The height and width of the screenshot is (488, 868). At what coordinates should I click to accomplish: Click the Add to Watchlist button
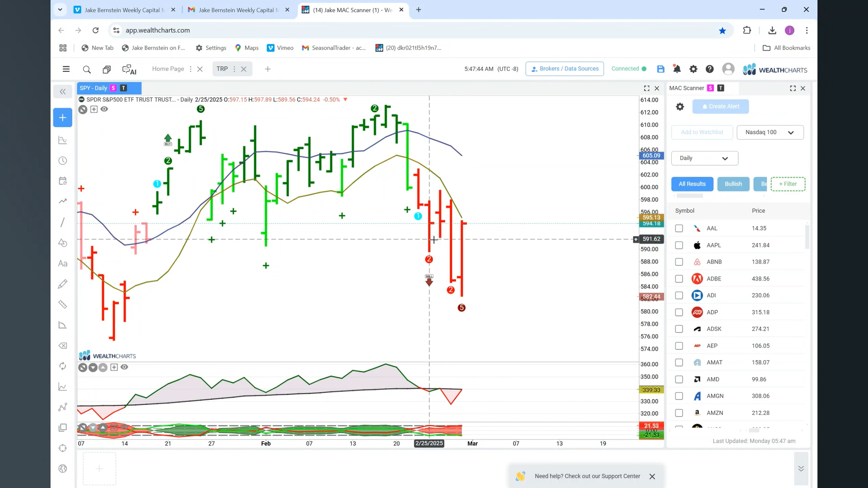click(702, 132)
